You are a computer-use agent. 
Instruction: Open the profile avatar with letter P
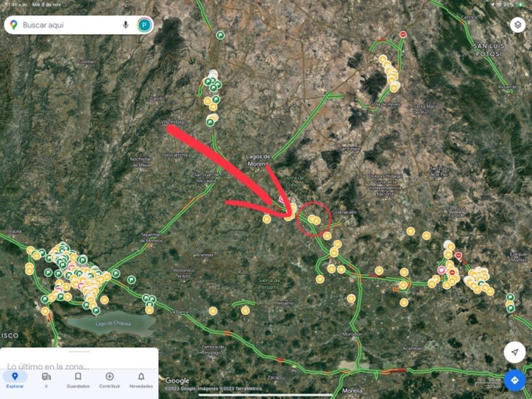pyautogui.click(x=144, y=25)
